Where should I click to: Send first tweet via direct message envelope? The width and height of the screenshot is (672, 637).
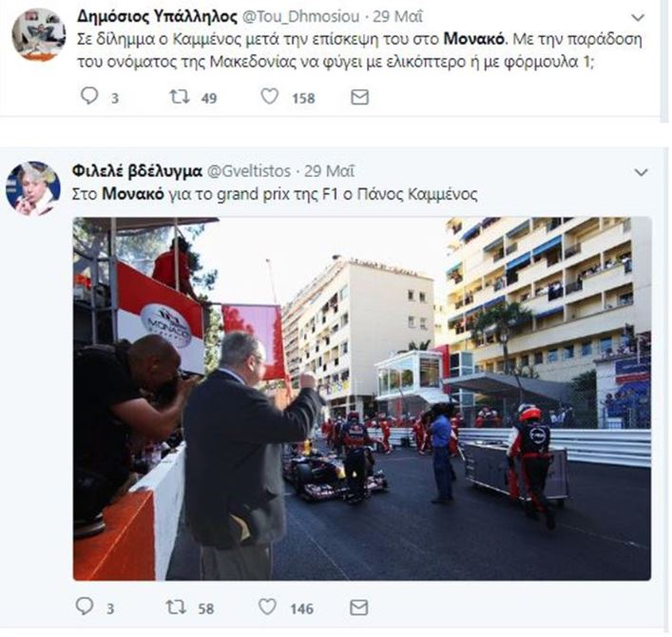point(359,97)
